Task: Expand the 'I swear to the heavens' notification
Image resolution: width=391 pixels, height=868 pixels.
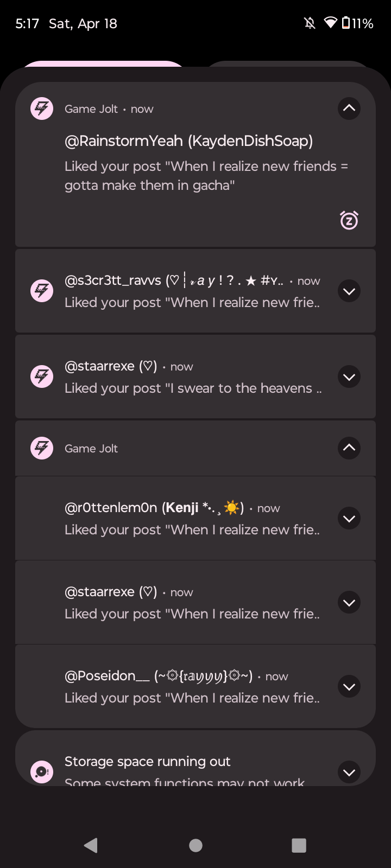Action: click(349, 377)
